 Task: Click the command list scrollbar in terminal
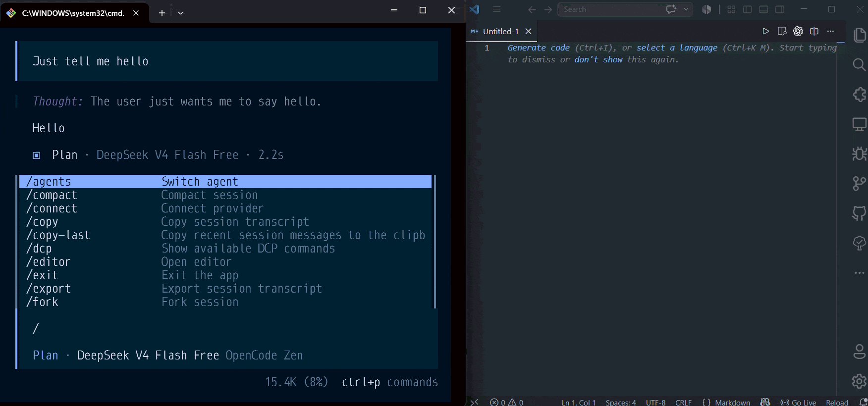click(435, 242)
